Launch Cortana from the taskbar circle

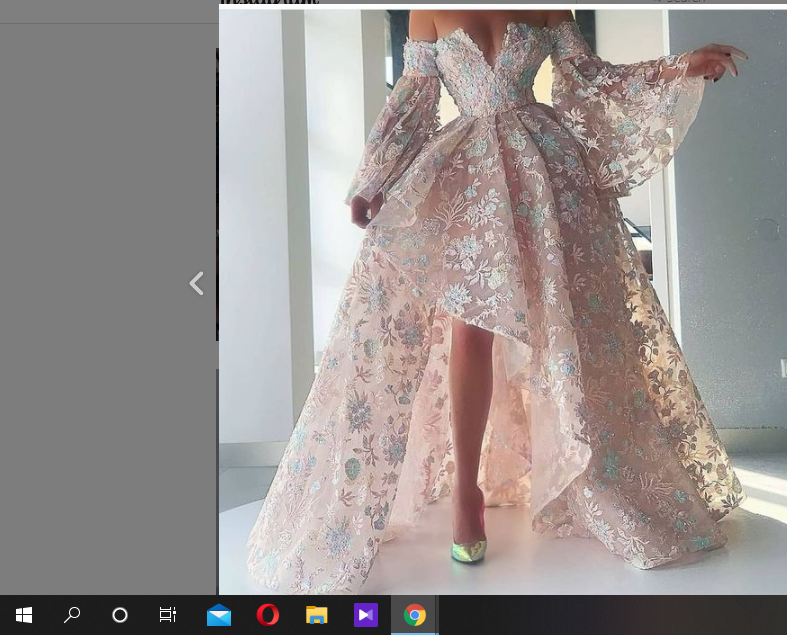[120, 615]
